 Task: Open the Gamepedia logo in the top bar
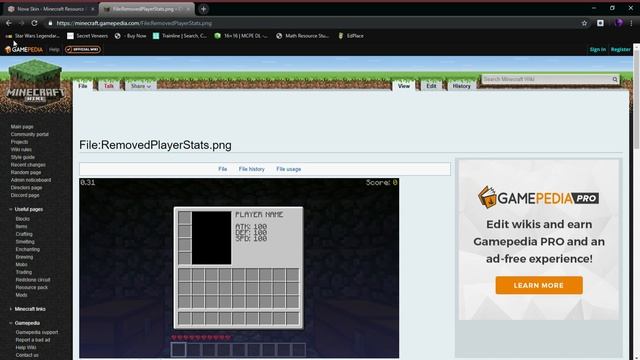(x=24, y=49)
